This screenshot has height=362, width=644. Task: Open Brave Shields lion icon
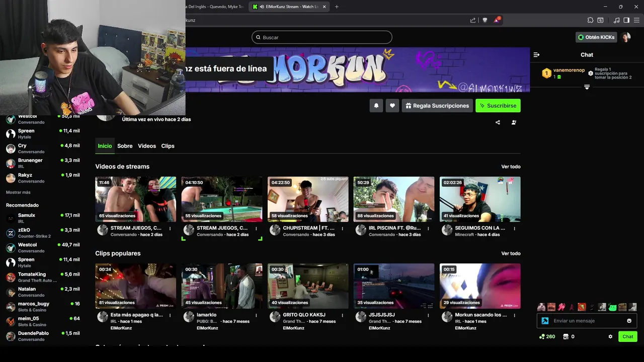(x=485, y=20)
